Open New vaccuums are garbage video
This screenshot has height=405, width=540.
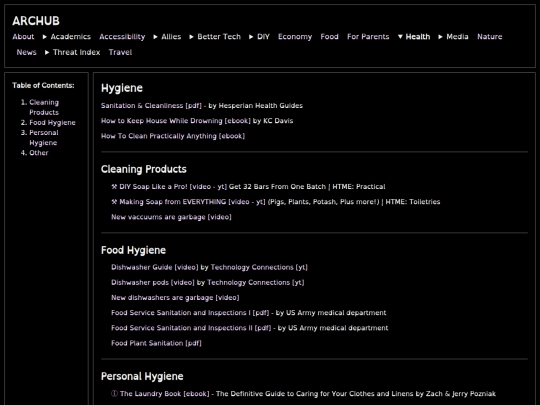pos(171,217)
